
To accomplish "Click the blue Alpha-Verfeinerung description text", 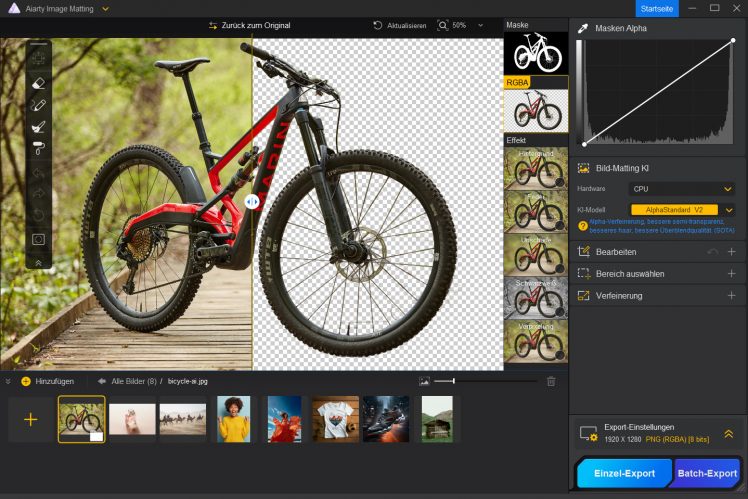I will tap(662, 226).
